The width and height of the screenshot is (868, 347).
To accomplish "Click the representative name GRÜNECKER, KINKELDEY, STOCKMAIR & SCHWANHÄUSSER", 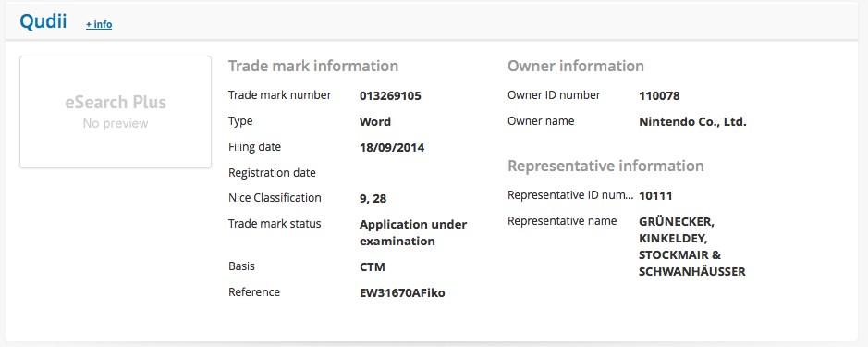I will 692,247.
